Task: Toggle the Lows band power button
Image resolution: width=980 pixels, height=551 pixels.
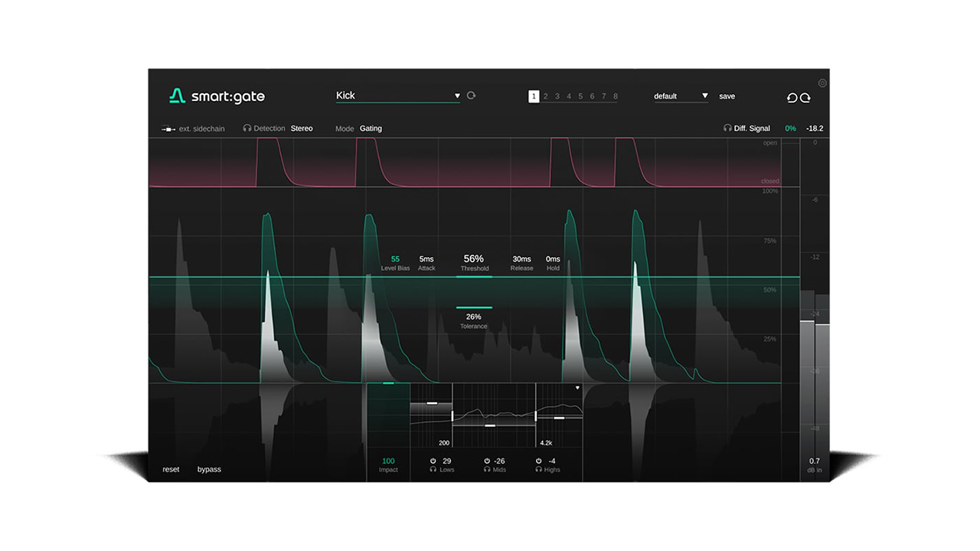Action: (433, 461)
